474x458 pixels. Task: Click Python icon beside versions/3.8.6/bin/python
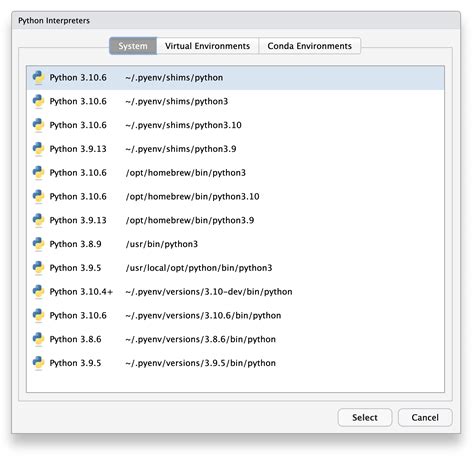click(38, 339)
